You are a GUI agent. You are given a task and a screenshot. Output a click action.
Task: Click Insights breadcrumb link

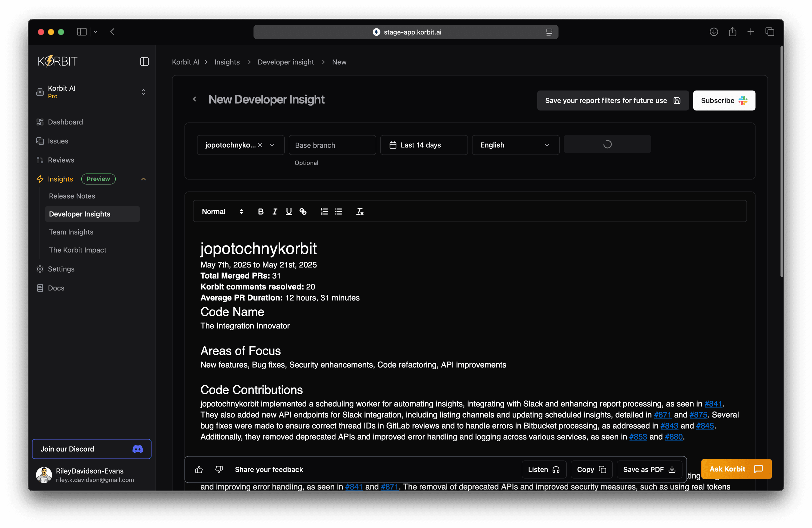click(x=227, y=62)
